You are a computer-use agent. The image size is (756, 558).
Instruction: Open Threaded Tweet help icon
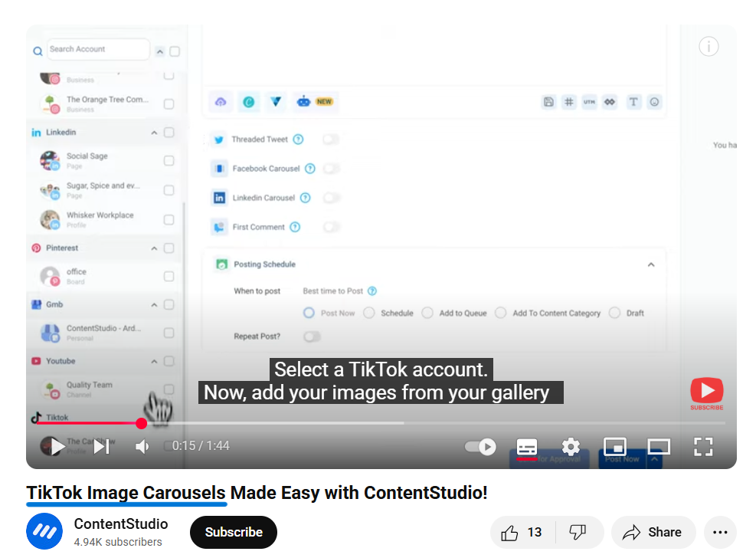299,139
